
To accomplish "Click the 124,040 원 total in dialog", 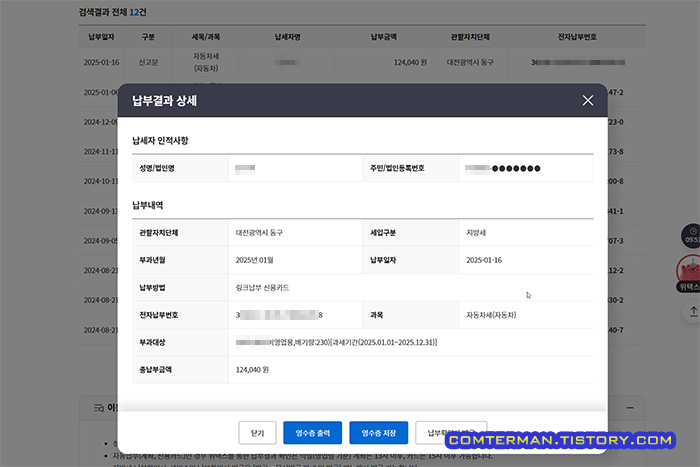I will (252, 370).
